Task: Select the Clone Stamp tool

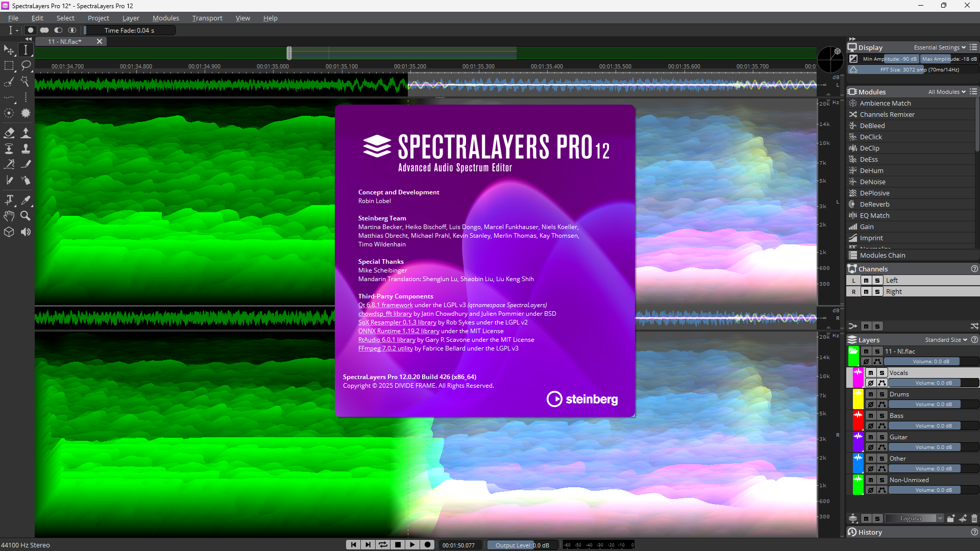Action: click(x=26, y=148)
